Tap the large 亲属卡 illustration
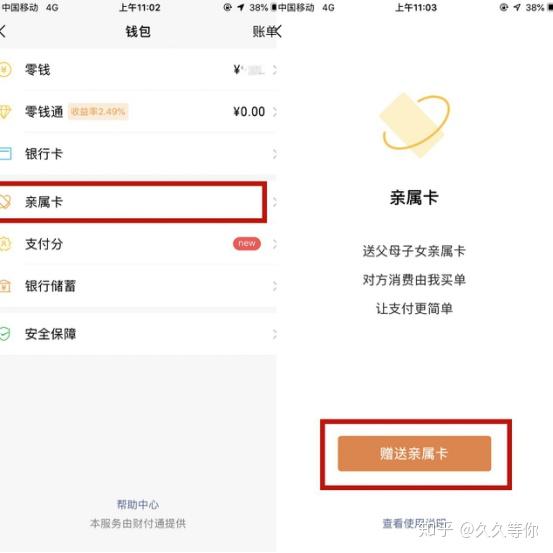 (415, 124)
